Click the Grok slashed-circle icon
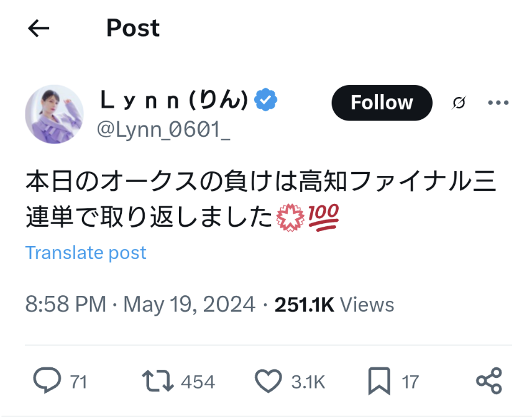Screen dimensions: 532x417 coord(459,103)
